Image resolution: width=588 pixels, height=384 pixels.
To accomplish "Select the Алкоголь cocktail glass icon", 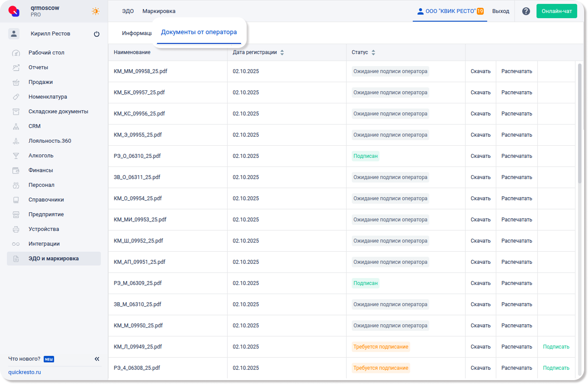I will tap(16, 156).
